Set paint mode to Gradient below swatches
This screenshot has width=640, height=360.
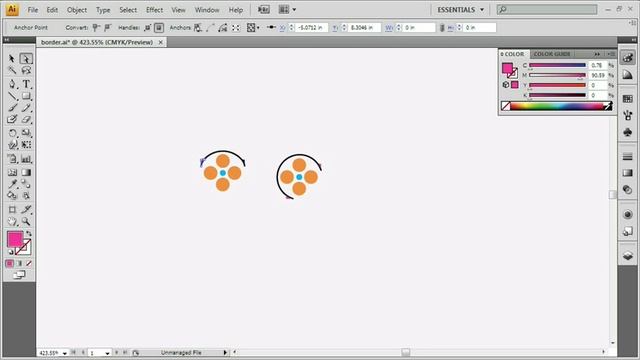19,264
